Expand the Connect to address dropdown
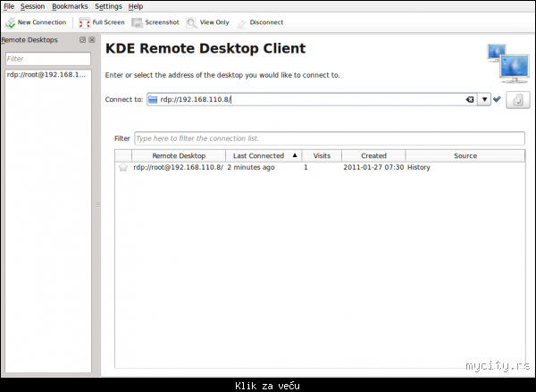 [484, 99]
